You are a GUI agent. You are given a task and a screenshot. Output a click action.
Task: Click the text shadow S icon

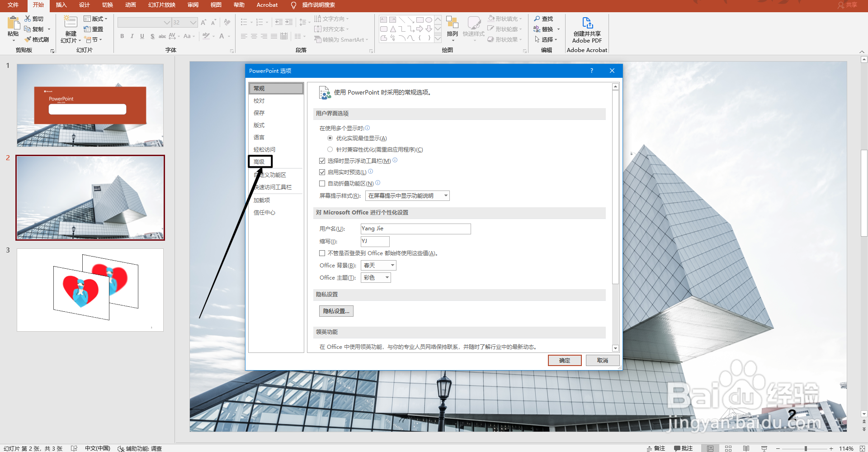point(152,36)
